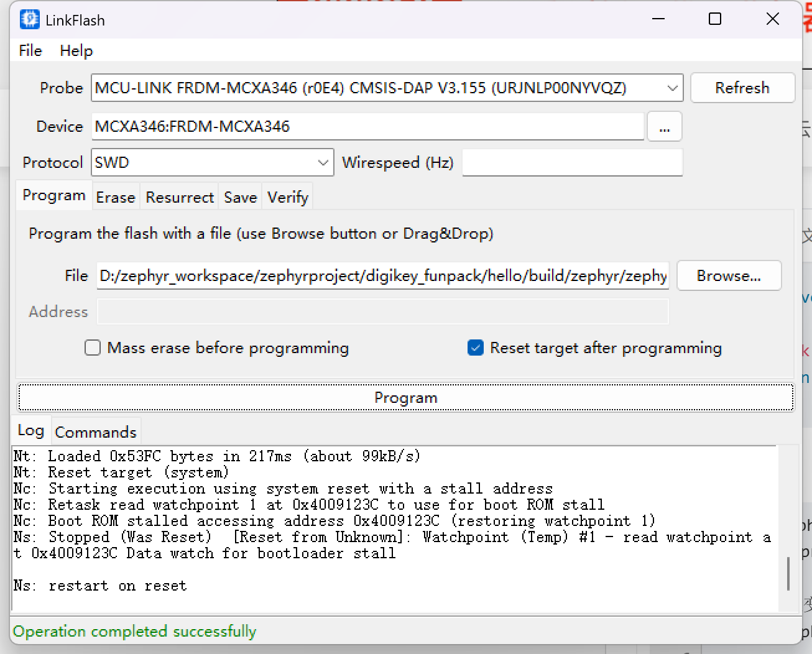The height and width of the screenshot is (654, 812).
Task: Switch to the Resurrect tab
Action: click(x=180, y=198)
